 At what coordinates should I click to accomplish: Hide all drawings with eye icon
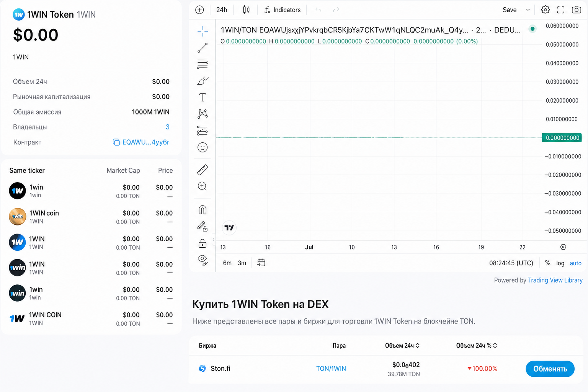[x=203, y=260]
